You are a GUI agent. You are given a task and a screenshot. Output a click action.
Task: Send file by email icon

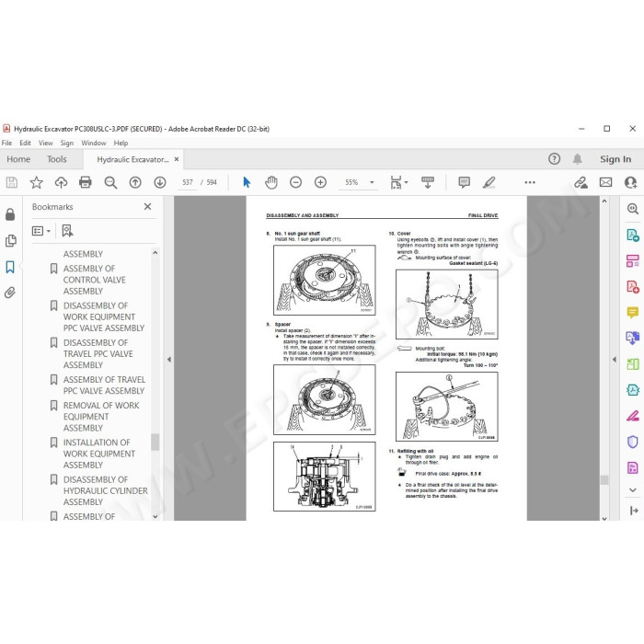click(x=605, y=182)
